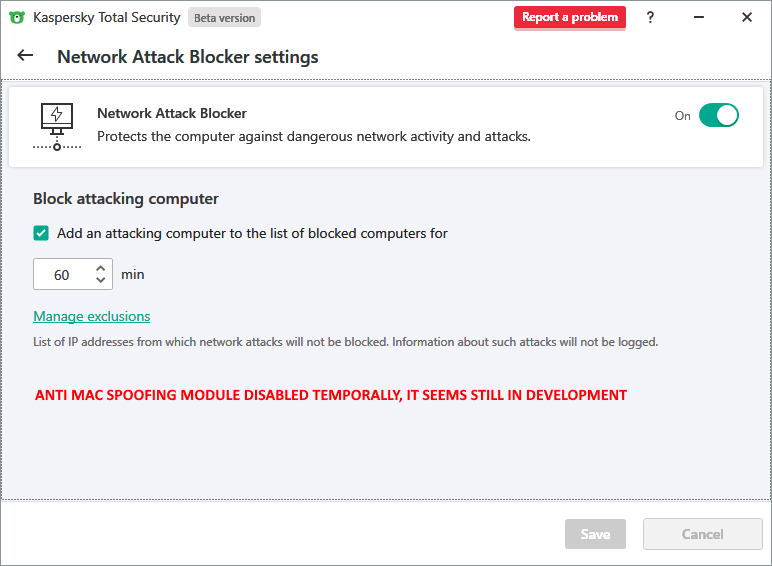772x566 pixels.
Task: Click the Save button
Action: click(x=595, y=534)
